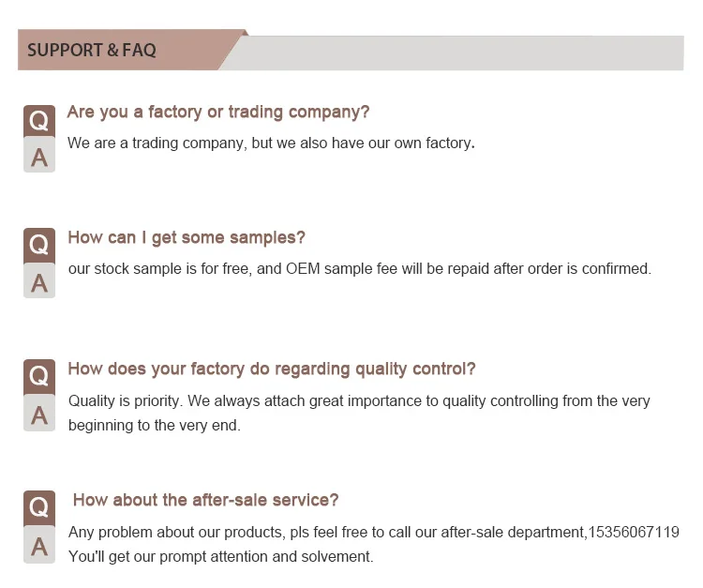This screenshot has width=703, height=588.
Task: Click the Q icon next to the samples question
Action: (38, 246)
